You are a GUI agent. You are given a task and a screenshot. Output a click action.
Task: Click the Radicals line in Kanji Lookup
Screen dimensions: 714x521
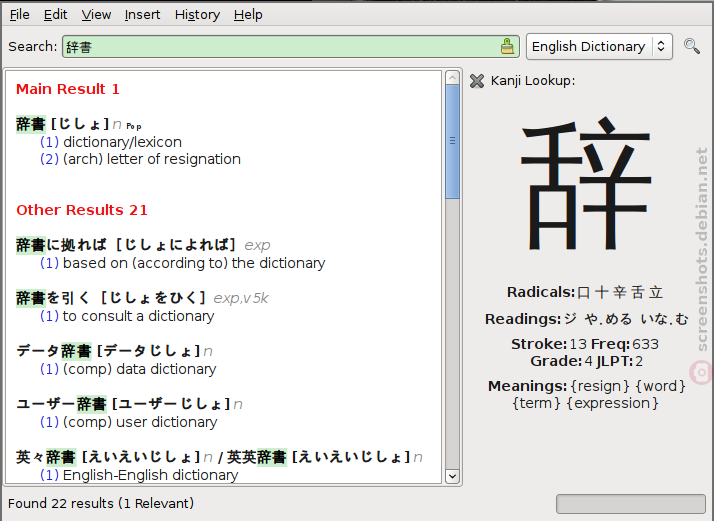pos(585,292)
